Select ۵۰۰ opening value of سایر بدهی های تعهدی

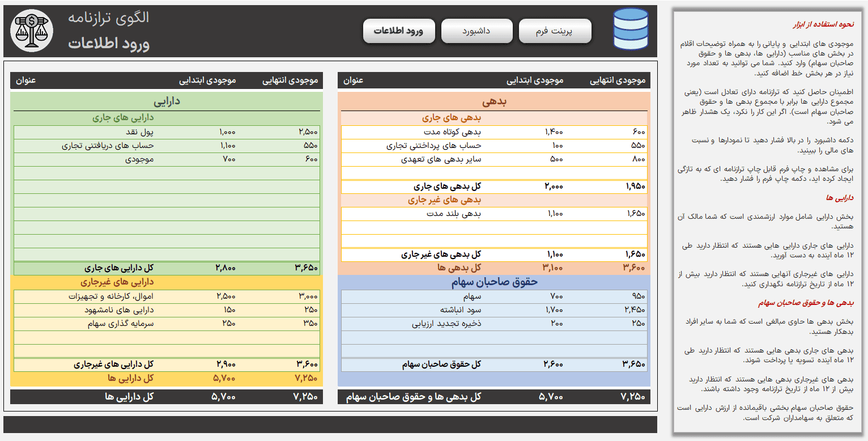557,159
